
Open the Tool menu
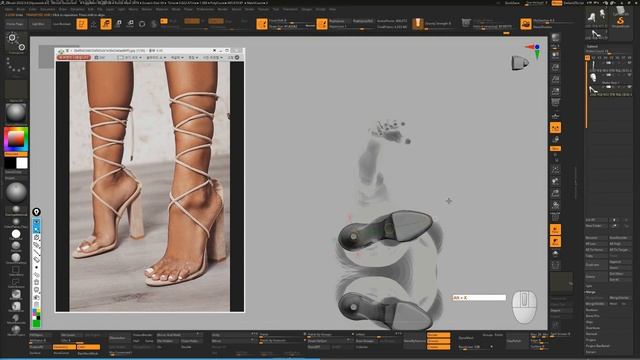[276, 9]
